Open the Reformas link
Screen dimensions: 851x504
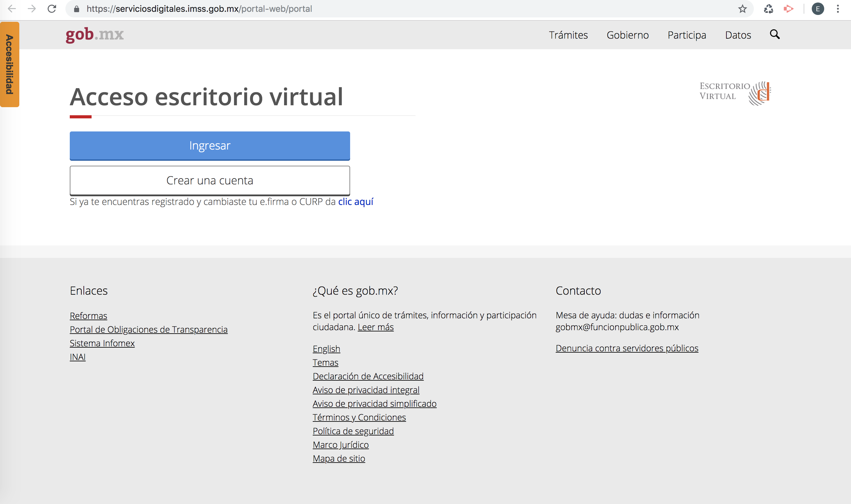[x=88, y=316]
